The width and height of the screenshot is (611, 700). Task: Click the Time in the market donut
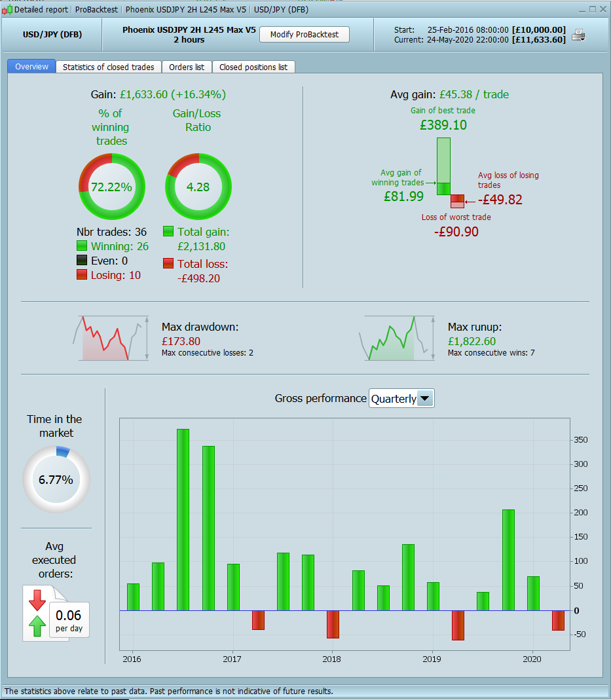56,479
